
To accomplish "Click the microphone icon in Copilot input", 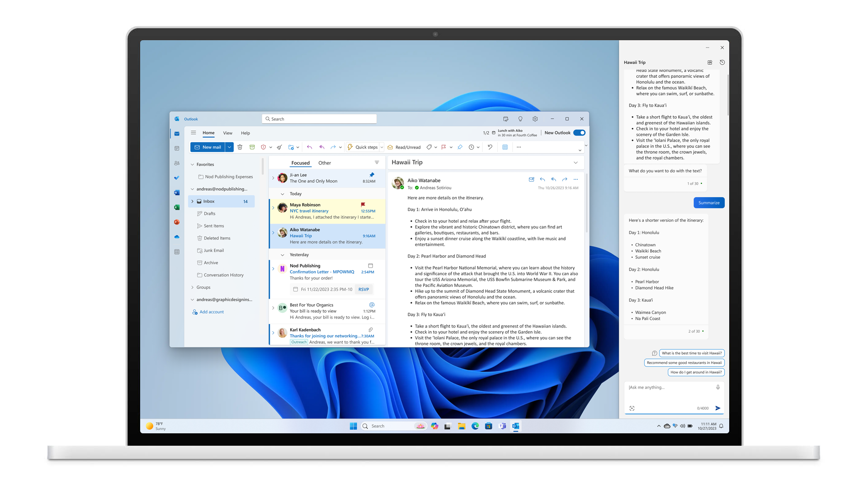I will click(718, 387).
